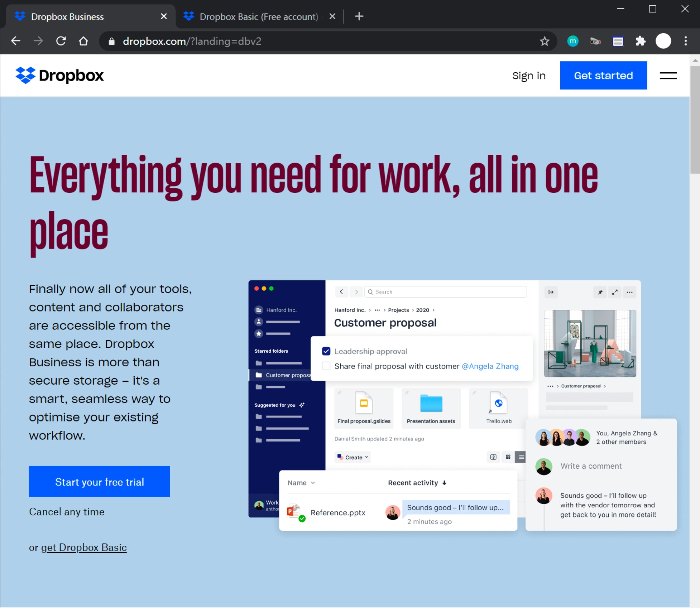
Task: Open Chrome three-dot menu
Action: tap(685, 41)
